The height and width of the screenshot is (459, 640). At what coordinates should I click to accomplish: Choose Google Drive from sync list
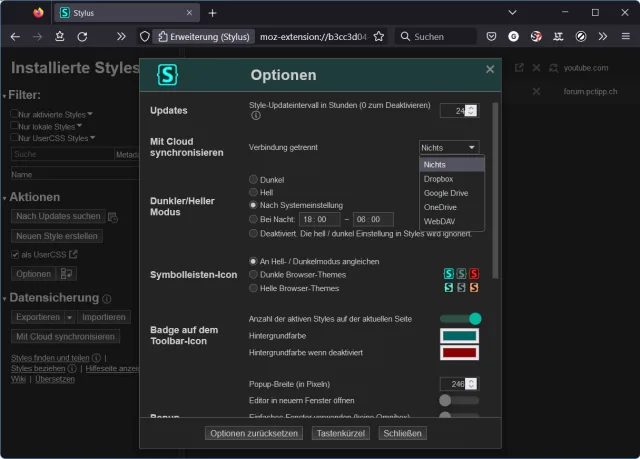click(x=444, y=192)
